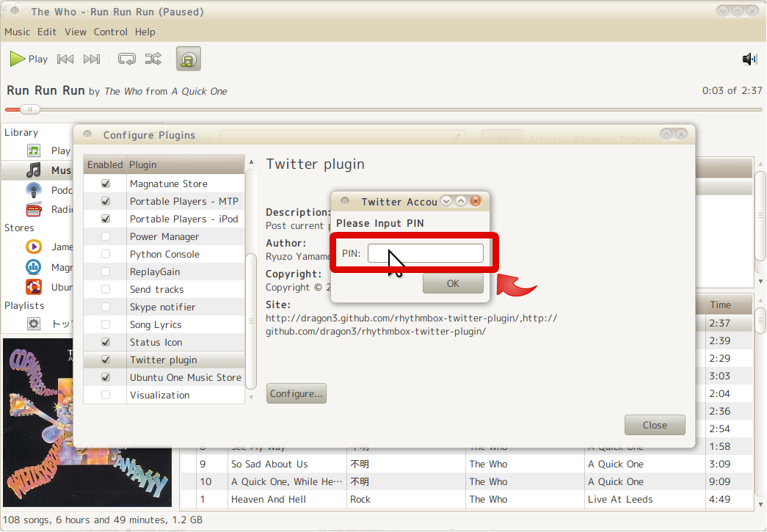Open the Help menu
Image resolution: width=767 pixels, height=532 pixels.
click(145, 32)
